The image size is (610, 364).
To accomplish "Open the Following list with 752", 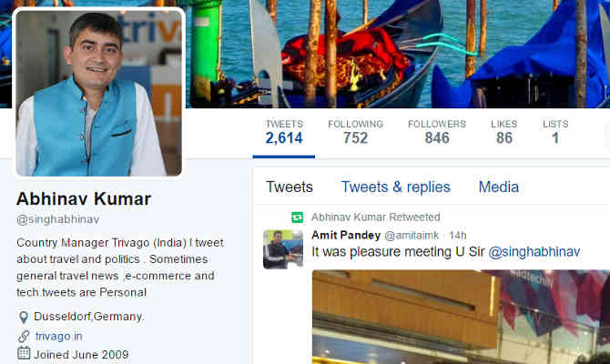I will [356, 133].
